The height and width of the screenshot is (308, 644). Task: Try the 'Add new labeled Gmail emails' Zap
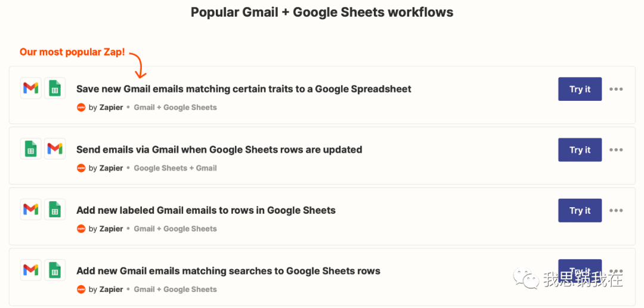(580, 210)
